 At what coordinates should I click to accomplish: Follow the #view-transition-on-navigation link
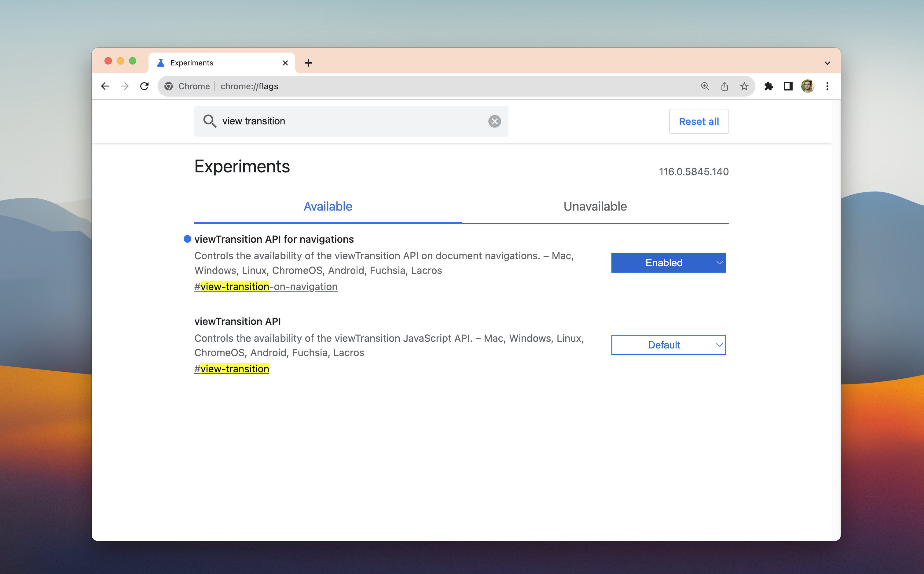pyautogui.click(x=266, y=287)
